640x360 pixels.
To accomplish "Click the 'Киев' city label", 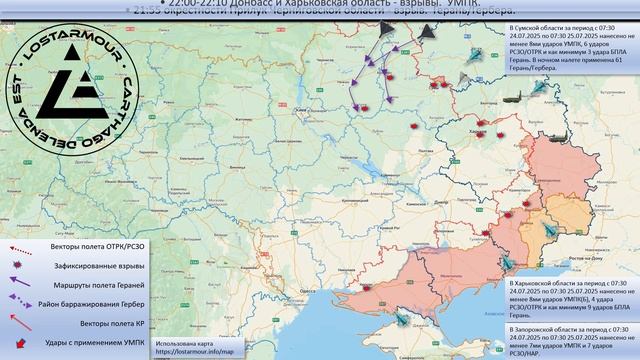I will tap(302, 110).
